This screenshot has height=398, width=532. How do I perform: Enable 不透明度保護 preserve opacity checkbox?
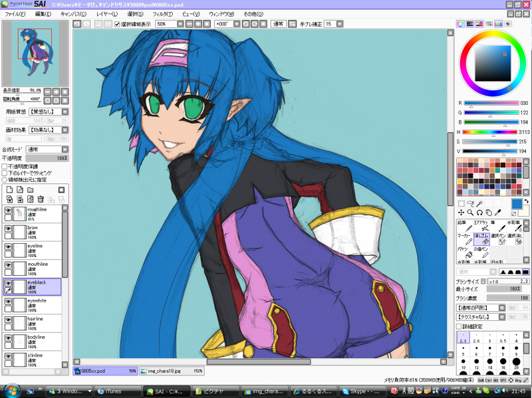tap(5, 167)
